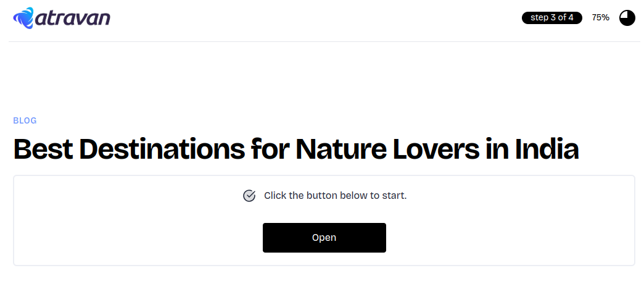The width and height of the screenshot is (644, 281).
Task: Click empty card area right of Open button
Action: [510, 237]
